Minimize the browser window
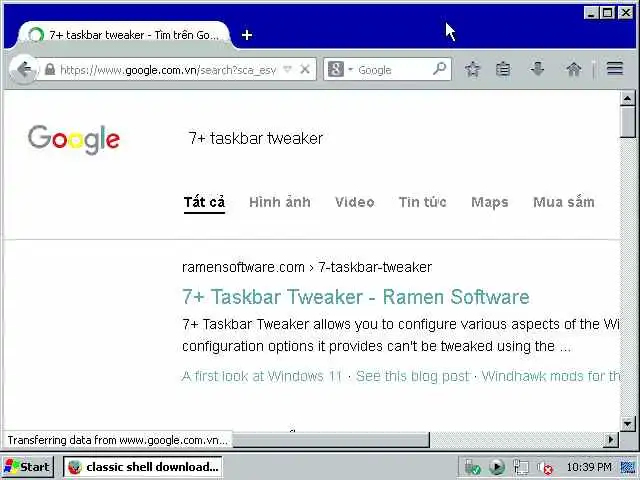This screenshot has width=640, height=480. coord(591,13)
